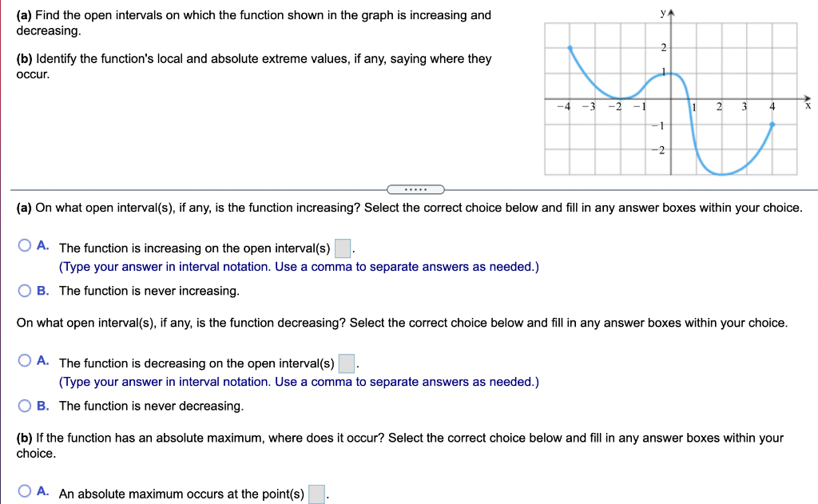Select choice A for decreasing intervals
Screen dimensions: 818x504
tap(25, 363)
